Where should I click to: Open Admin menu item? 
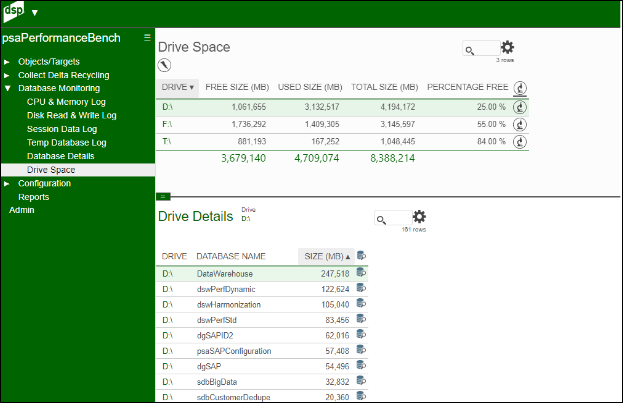click(x=21, y=210)
